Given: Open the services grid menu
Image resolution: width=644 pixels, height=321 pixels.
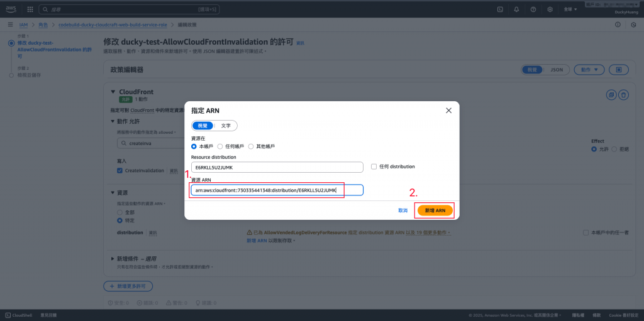Looking at the screenshot, I should click(30, 9).
